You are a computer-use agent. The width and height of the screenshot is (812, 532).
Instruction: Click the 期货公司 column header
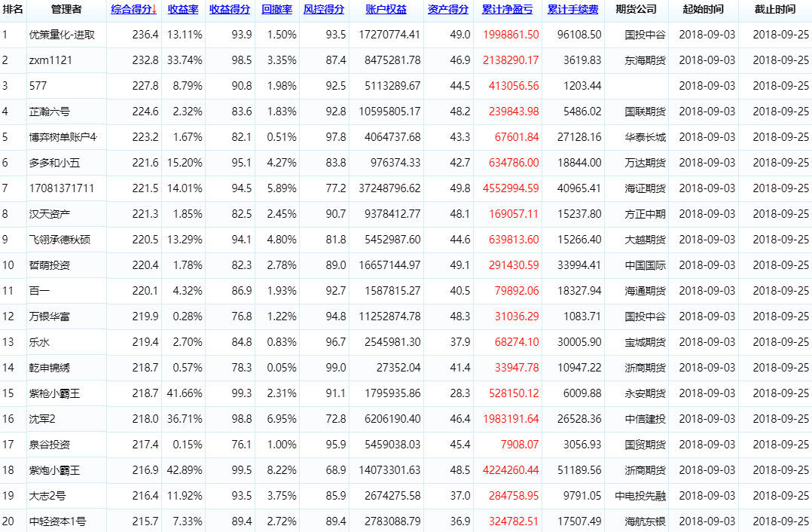636,9
